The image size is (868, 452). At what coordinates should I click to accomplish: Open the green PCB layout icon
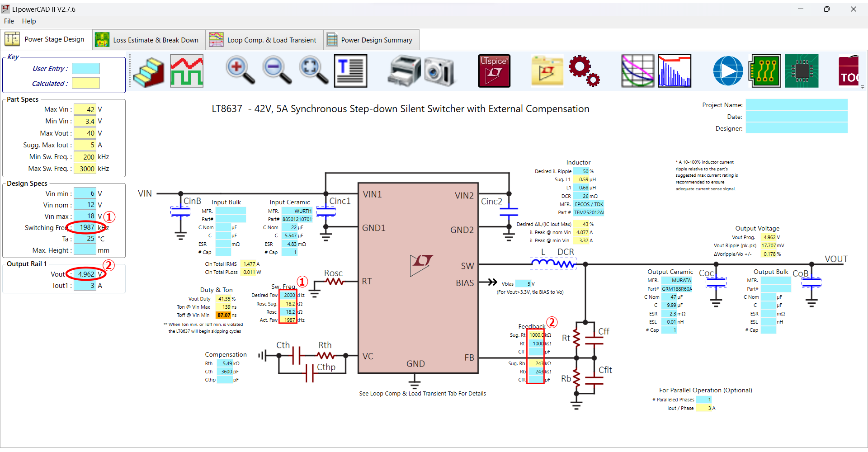click(x=764, y=71)
